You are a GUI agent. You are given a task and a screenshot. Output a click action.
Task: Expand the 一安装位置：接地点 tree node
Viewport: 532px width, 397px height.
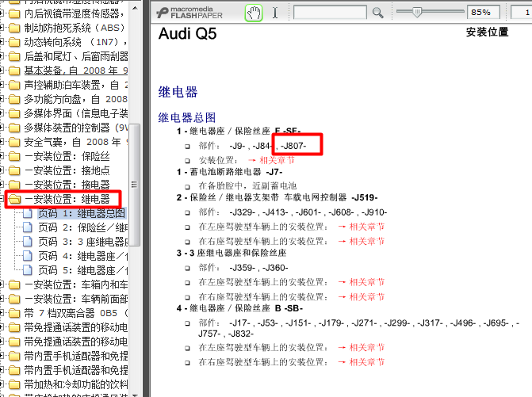click(2, 170)
